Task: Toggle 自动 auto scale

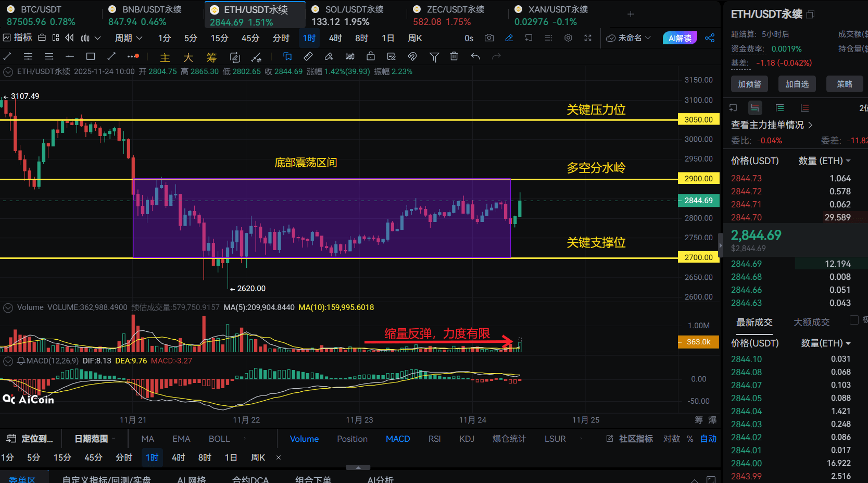Action: pyautogui.click(x=708, y=439)
